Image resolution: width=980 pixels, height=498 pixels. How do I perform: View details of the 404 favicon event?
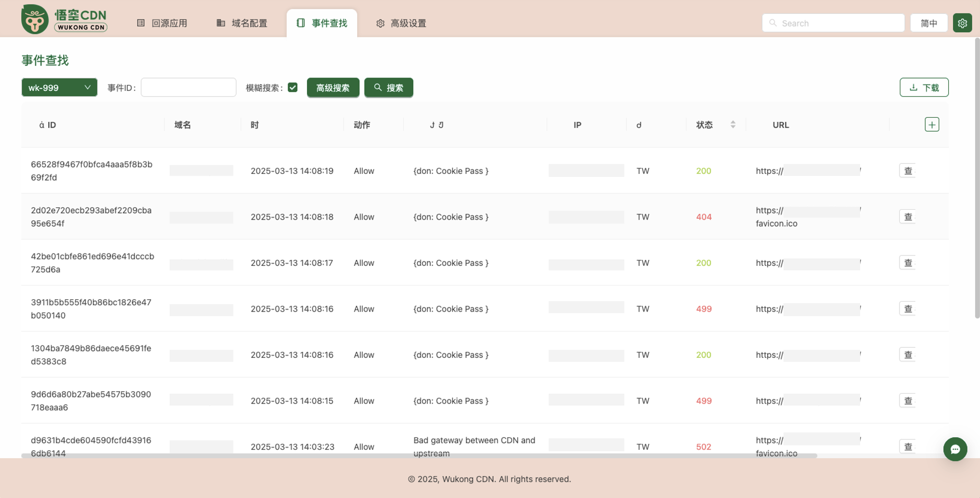(x=907, y=217)
